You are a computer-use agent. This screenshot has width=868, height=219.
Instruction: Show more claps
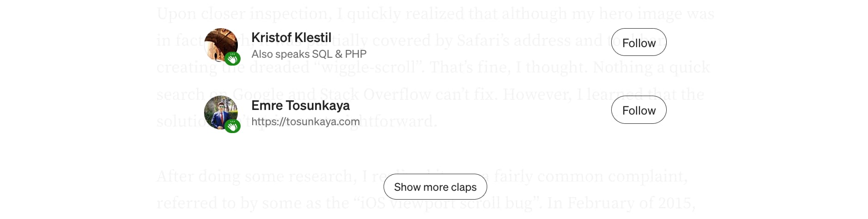pos(435,187)
